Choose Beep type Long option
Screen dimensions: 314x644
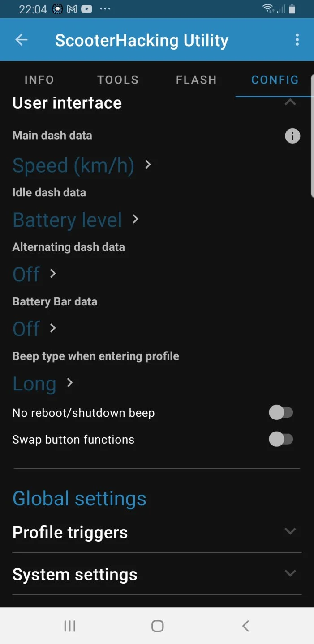coord(43,384)
